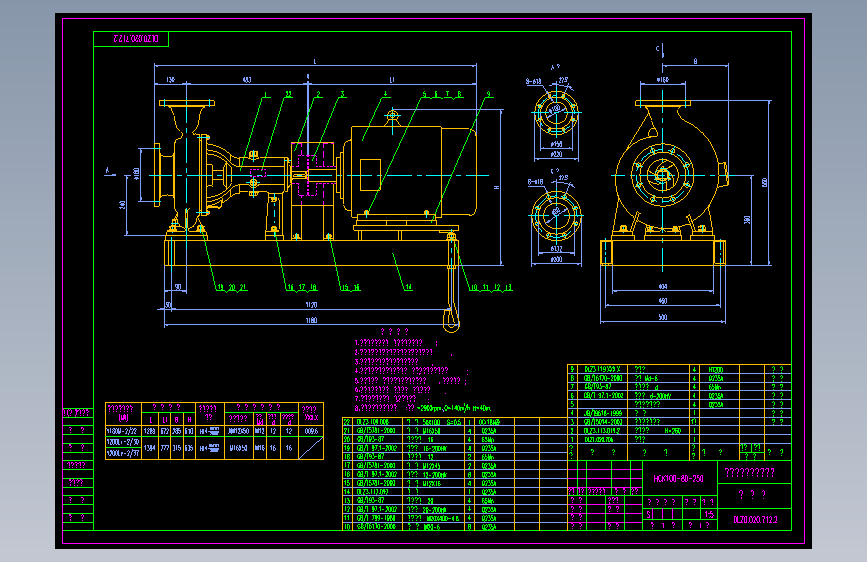
Task: Click the callout group 10 11 12 13
Action: click(490, 288)
